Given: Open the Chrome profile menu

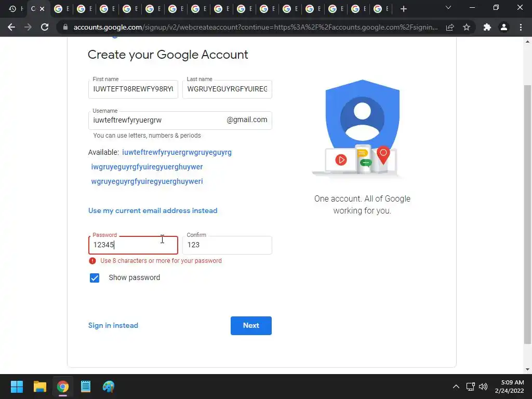Looking at the screenshot, I should tap(504, 27).
